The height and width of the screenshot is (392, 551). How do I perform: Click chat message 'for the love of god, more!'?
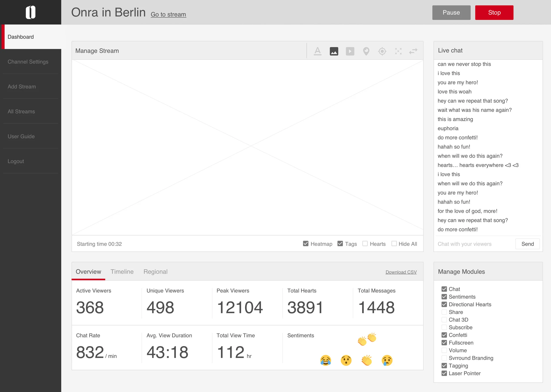pos(467,211)
